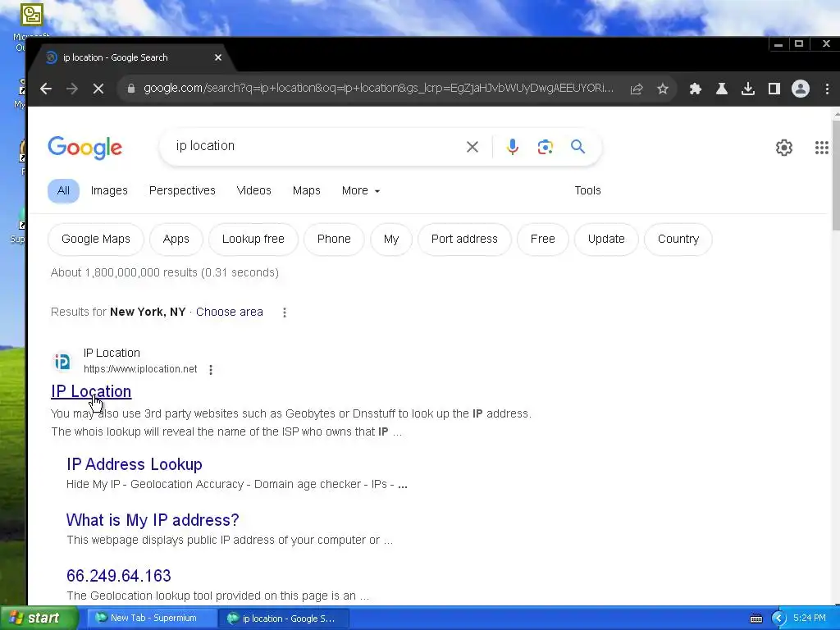Open the flask experiments icon
The width and height of the screenshot is (840, 630).
(722, 89)
